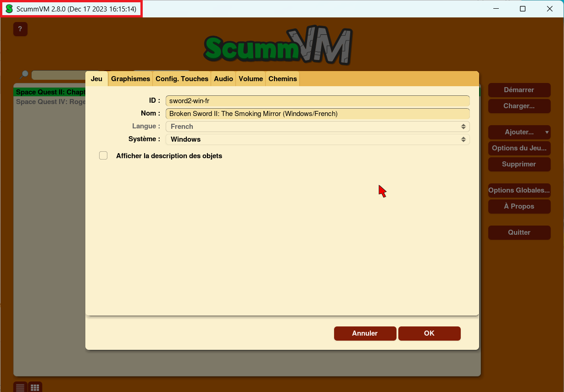The width and height of the screenshot is (564, 392).
Task: Enable Afficher la description des objets checkbox
Action: click(103, 156)
